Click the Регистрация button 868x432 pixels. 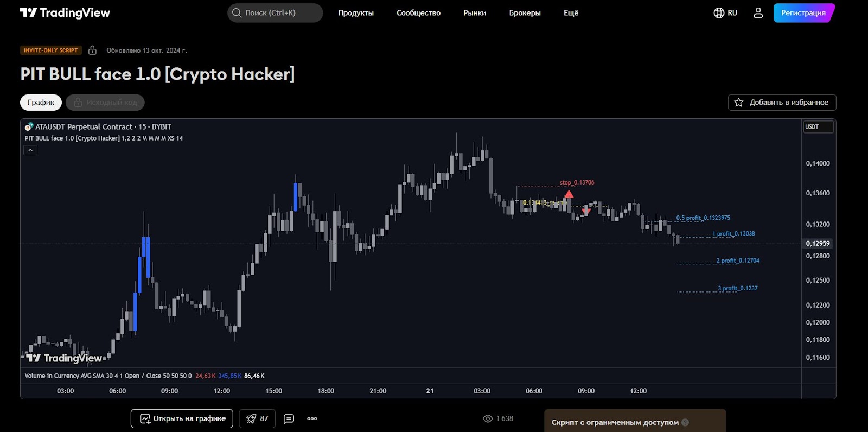click(803, 13)
